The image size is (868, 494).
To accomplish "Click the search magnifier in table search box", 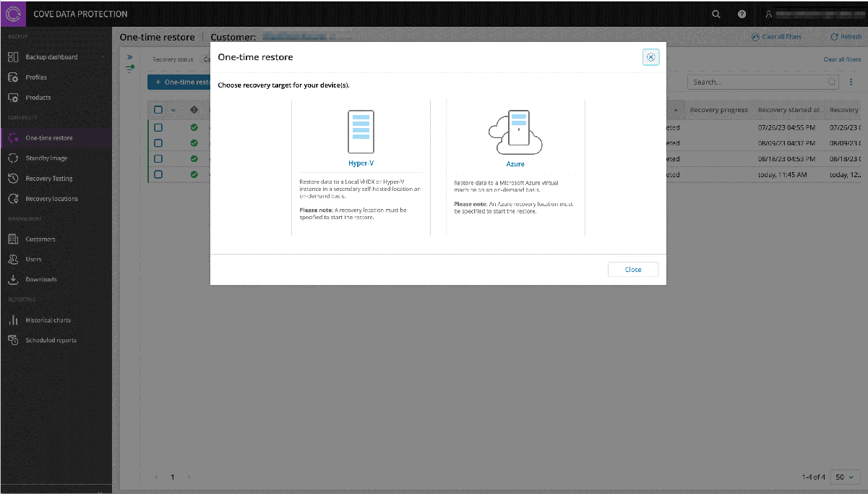I will (832, 82).
